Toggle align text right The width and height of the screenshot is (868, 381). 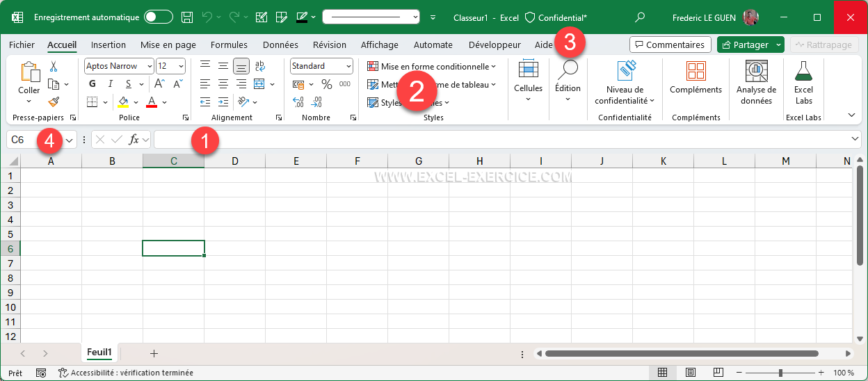(x=241, y=84)
